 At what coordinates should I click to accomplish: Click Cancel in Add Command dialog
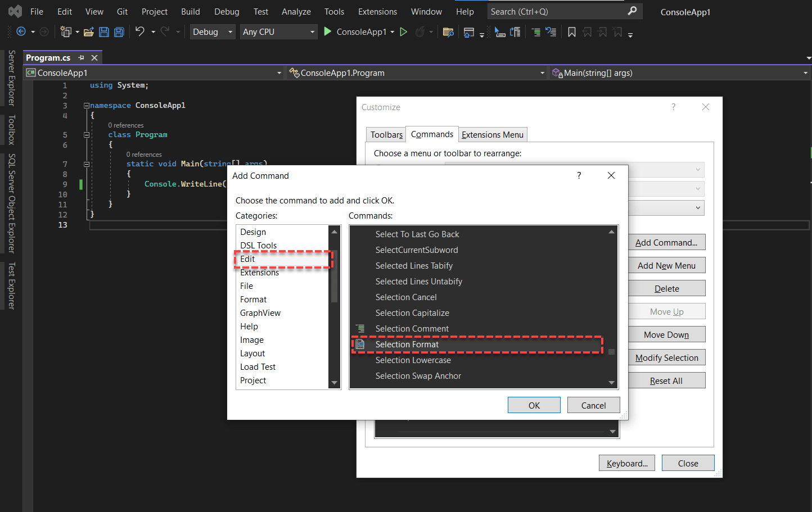[594, 405]
